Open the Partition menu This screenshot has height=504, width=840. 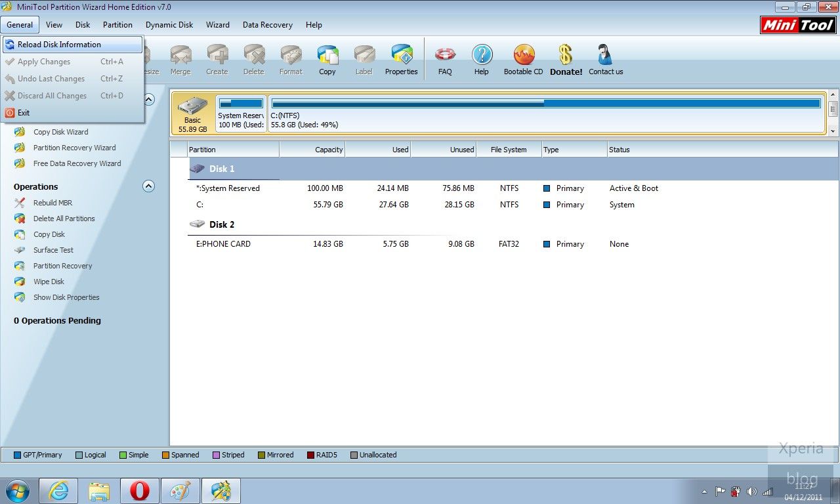click(117, 25)
